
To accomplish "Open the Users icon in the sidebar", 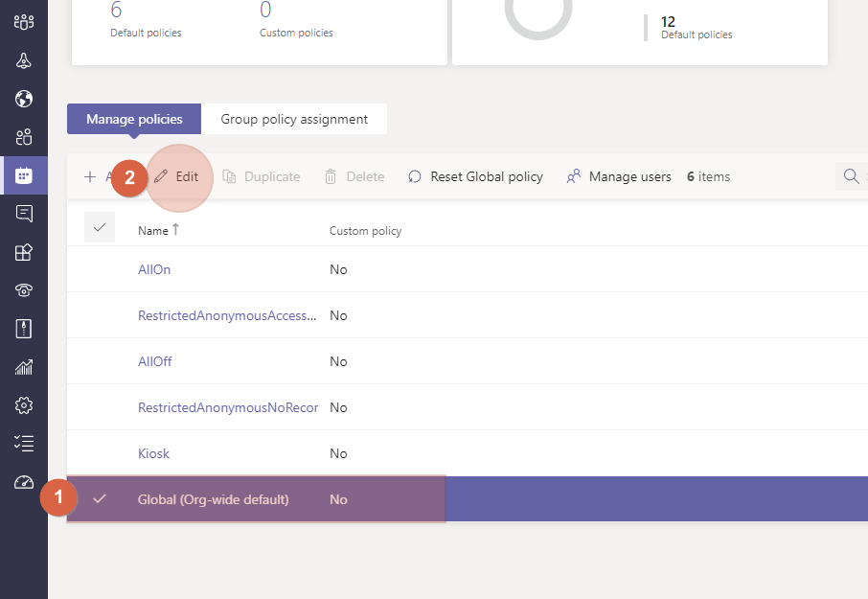I will pos(24,137).
